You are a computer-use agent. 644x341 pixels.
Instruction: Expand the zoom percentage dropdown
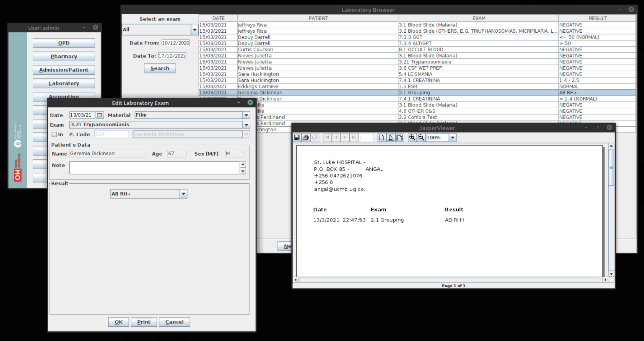tap(452, 138)
